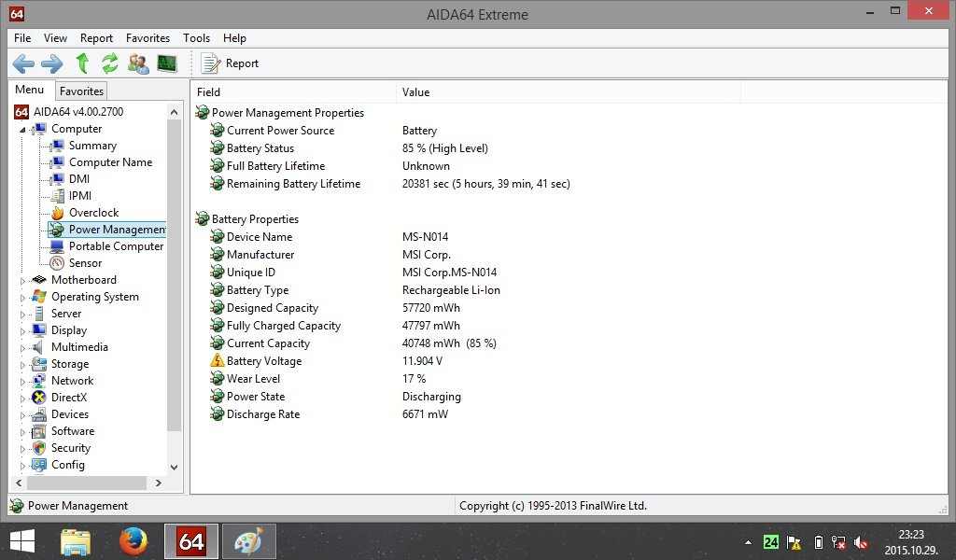Click the DirectX yellow X icon
The image size is (956, 560).
tap(39, 398)
